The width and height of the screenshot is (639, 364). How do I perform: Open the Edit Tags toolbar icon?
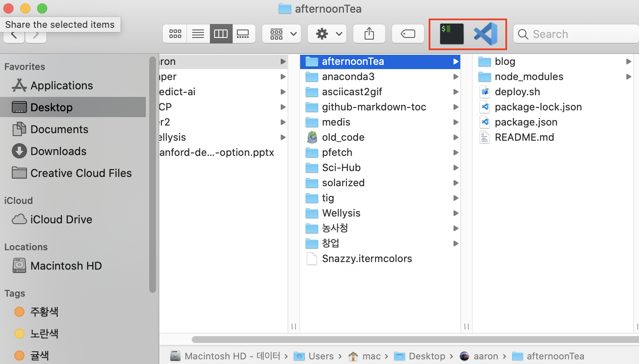408,33
